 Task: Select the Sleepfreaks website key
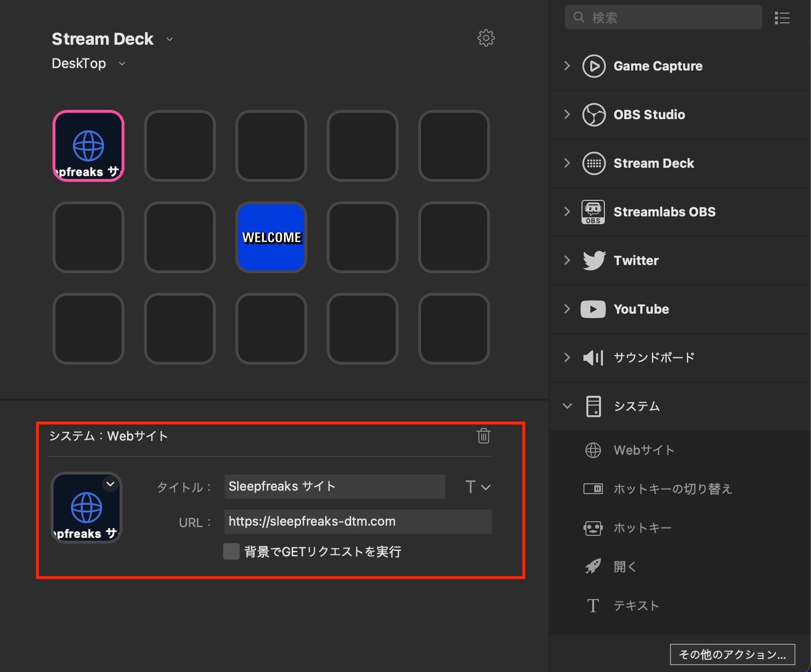pyautogui.click(x=88, y=146)
